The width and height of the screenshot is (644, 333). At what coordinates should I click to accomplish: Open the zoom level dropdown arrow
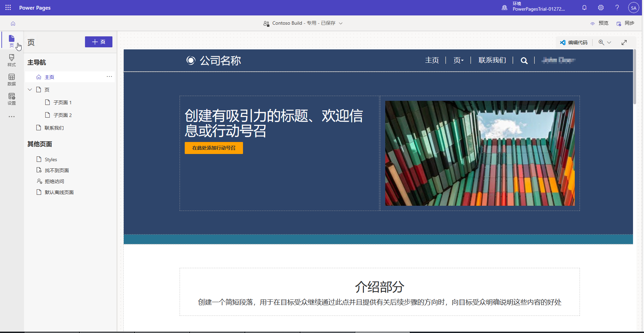point(609,42)
